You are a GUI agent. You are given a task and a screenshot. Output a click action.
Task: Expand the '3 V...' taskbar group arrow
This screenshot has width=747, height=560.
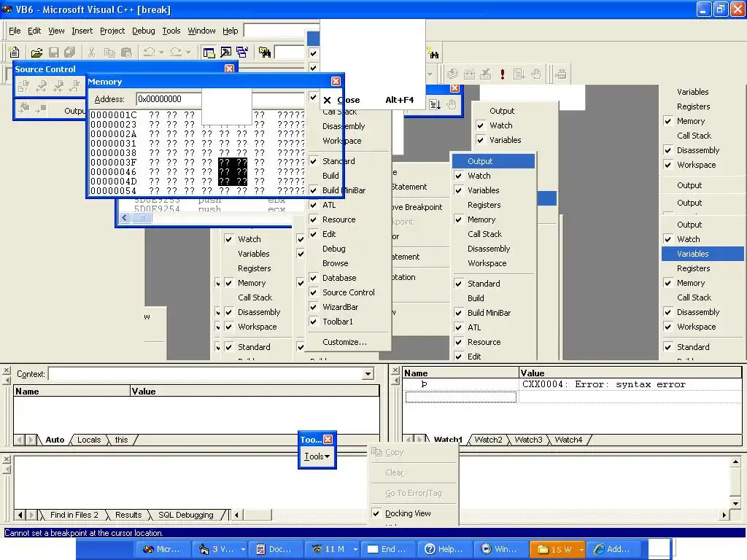(243, 549)
